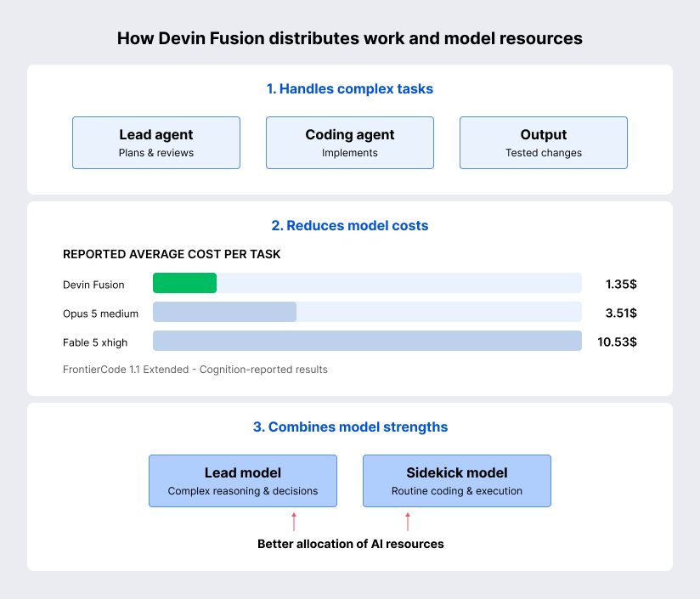Click the FrontierCode 1.1 Extended footnote
This screenshot has height=599, width=700.
[x=195, y=370]
